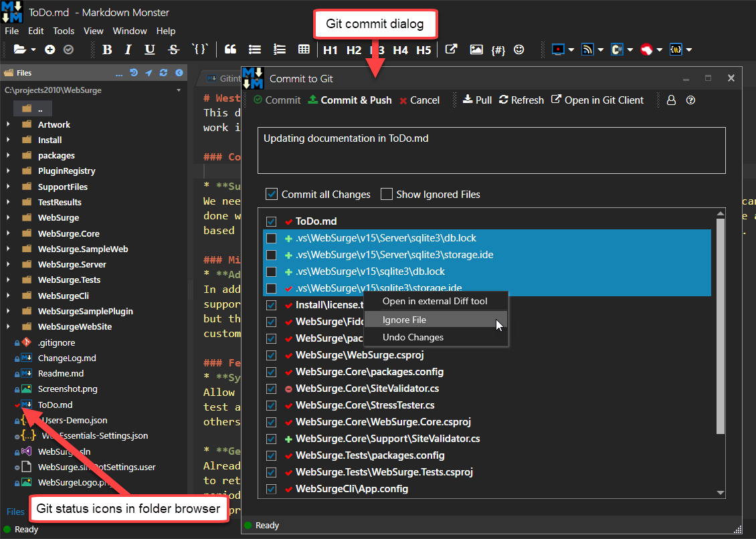Click the refresh icon in the Files panel header
Screen dimensions: 756x539
tap(163, 73)
